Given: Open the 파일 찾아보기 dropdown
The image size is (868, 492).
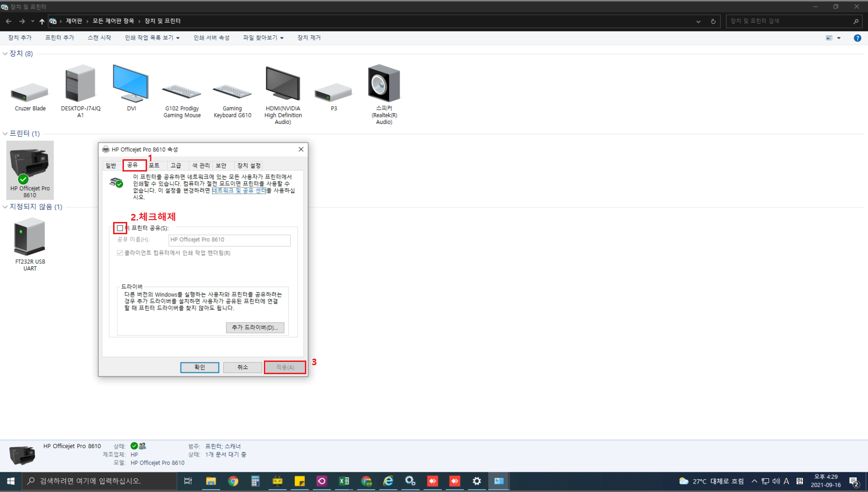Looking at the screenshot, I should point(263,38).
